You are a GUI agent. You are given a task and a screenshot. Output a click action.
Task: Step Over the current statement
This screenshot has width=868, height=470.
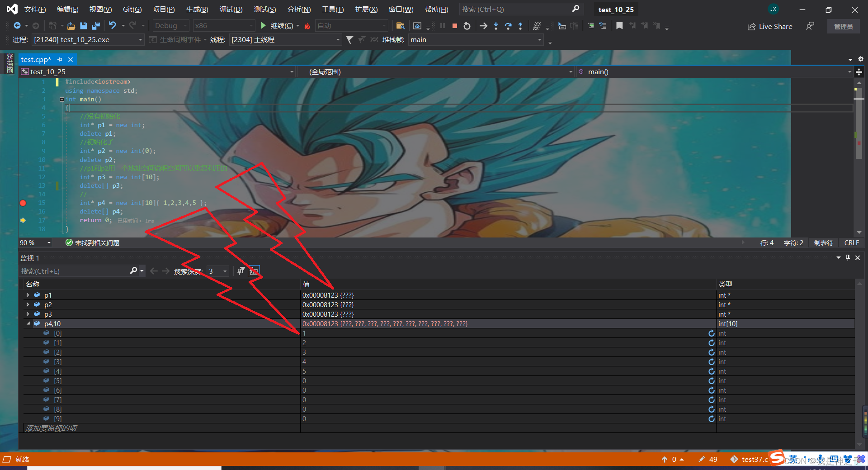click(x=508, y=26)
